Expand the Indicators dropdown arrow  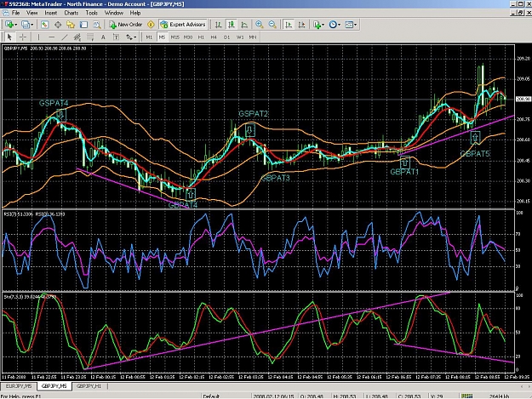pyautogui.click(x=323, y=25)
